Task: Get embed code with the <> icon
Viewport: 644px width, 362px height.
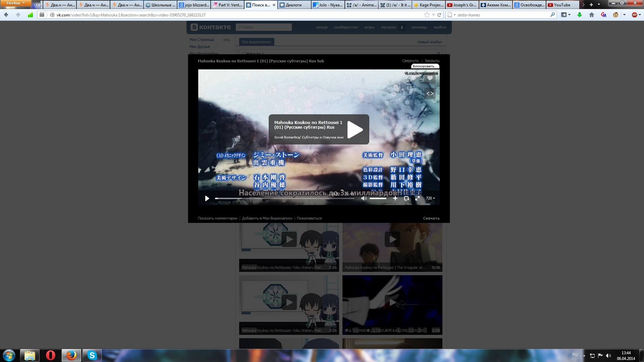Action: pos(430,94)
